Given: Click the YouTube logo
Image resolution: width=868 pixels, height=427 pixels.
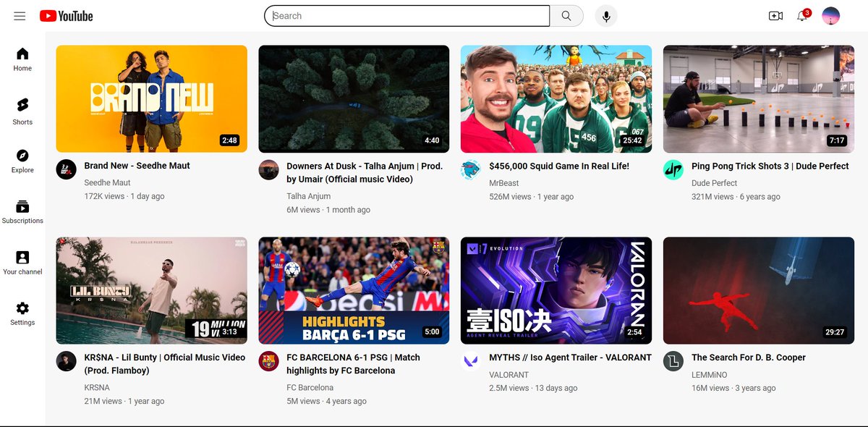Looking at the screenshot, I should 66,15.
